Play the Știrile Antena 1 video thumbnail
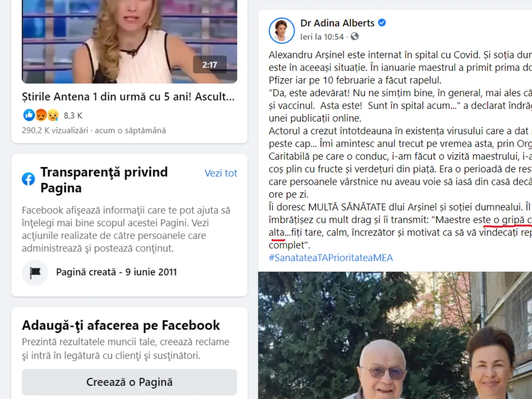Image resolution: width=532 pixels, height=399 pixels. pos(129,42)
